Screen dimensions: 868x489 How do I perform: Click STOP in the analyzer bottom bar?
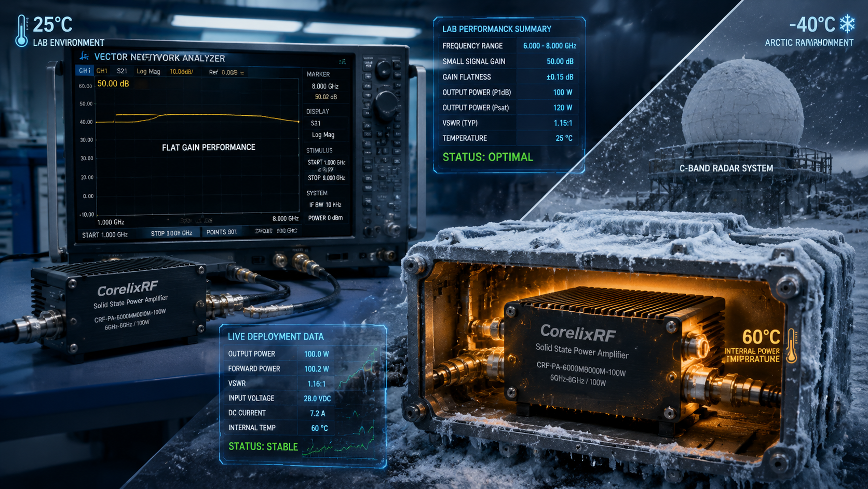[x=171, y=233]
